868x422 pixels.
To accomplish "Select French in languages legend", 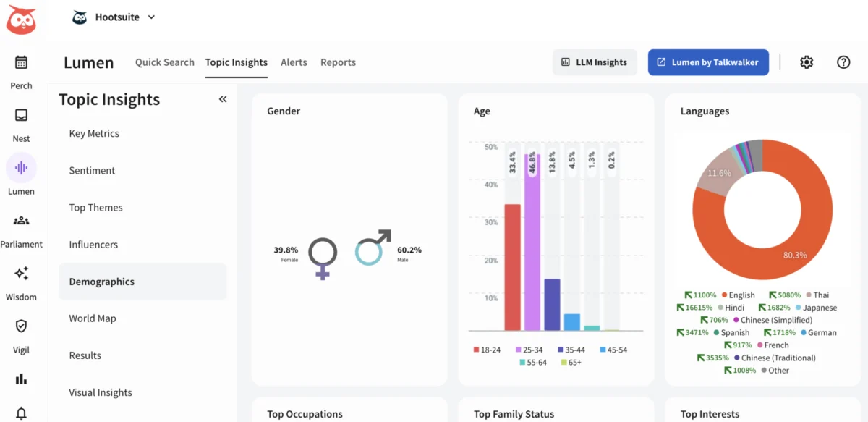I will (773, 345).
